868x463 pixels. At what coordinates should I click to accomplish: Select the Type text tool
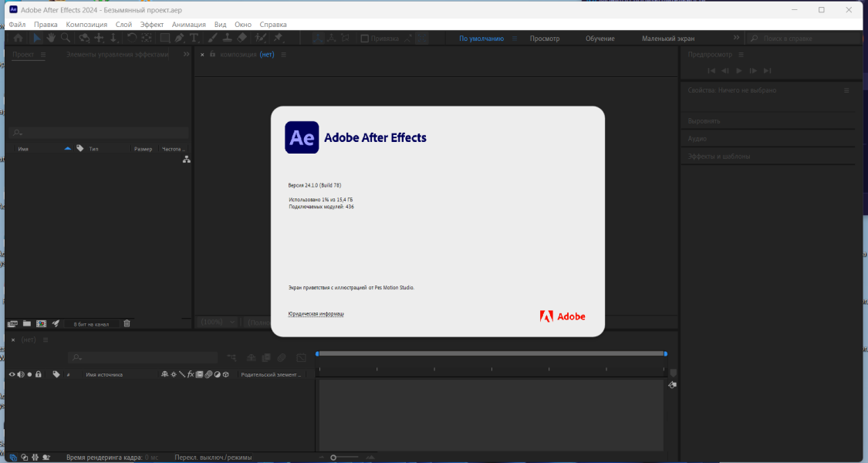194,38
